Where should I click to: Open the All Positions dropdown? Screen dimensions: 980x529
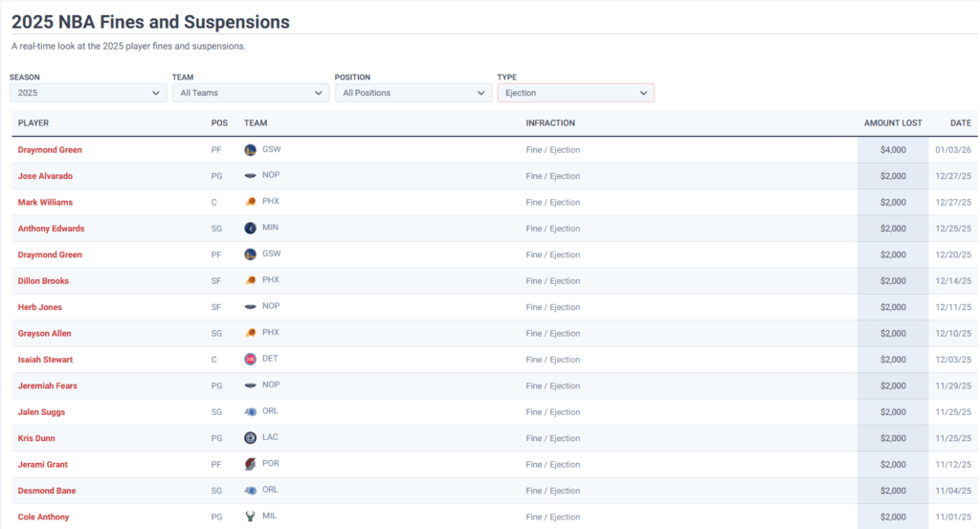pos(413,93)
